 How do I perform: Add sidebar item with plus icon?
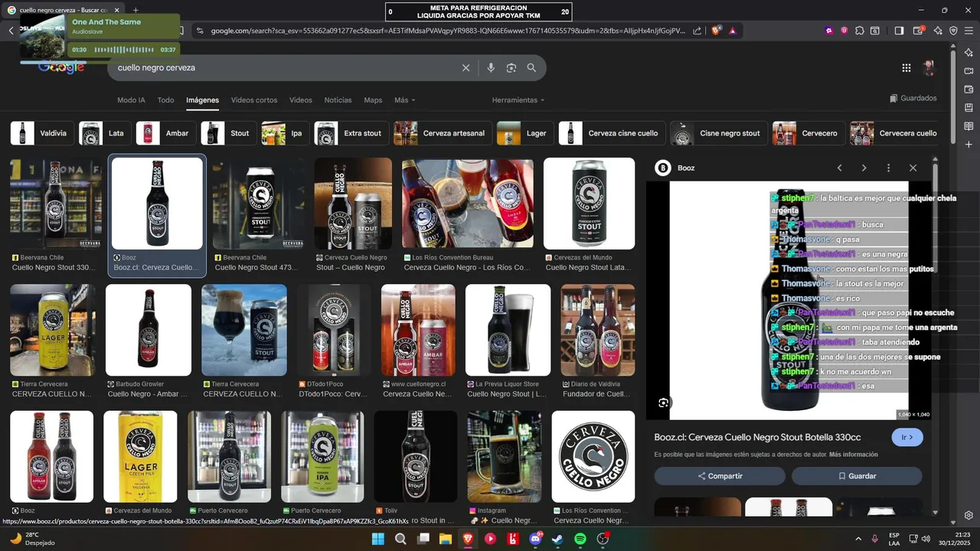[969, 145]
